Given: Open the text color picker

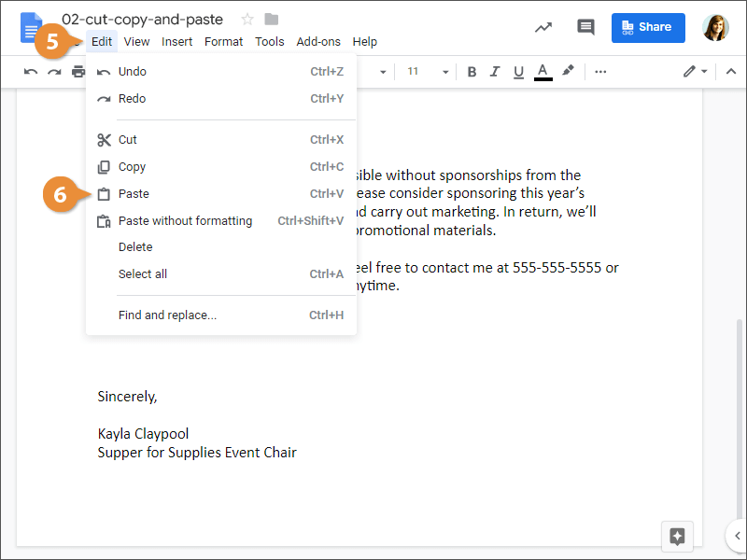Looking at the screenshot, I should 543,71.
